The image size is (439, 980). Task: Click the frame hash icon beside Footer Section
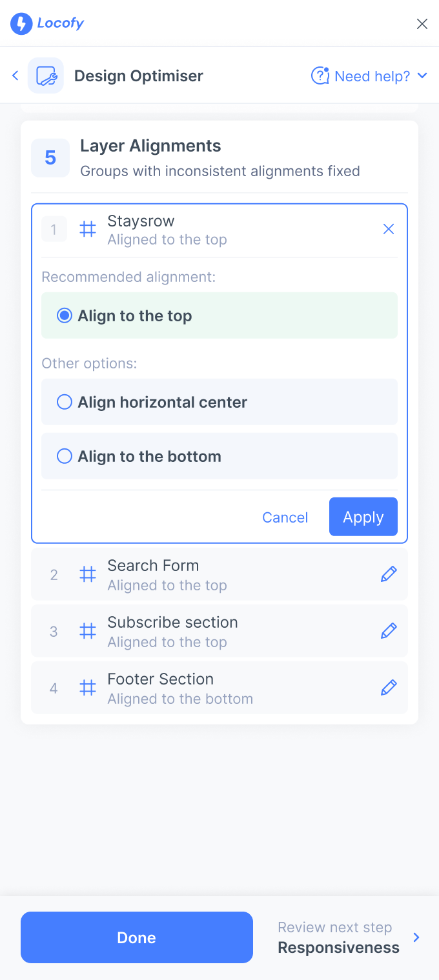pyautogui.click(x=88, y=688)
